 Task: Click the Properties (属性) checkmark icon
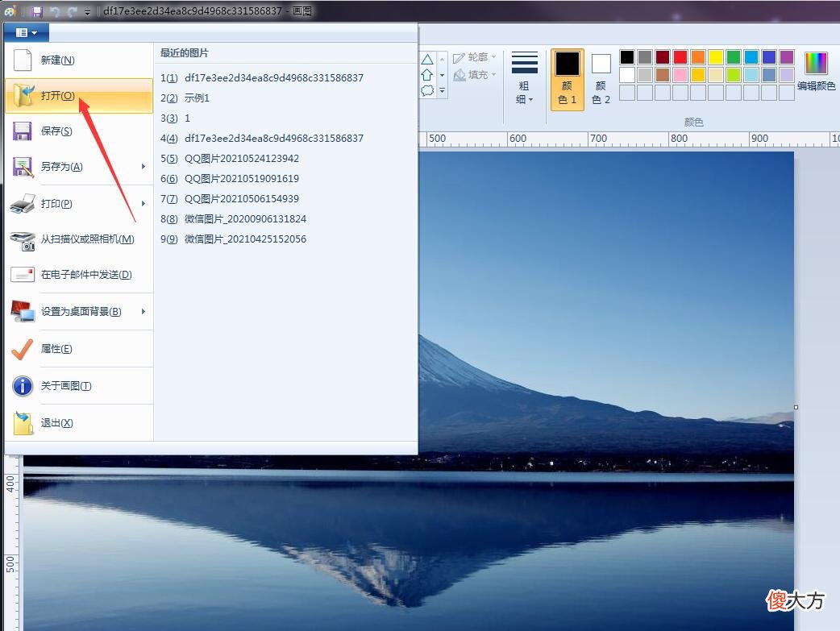pyautogui.click(x=22, y=349)
